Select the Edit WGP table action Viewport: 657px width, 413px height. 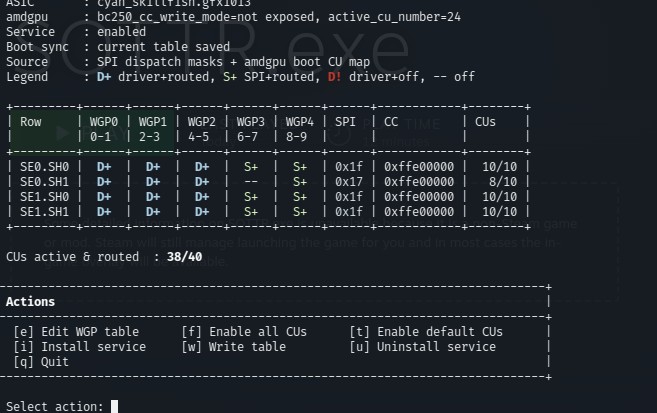click(x=76, y=332)
